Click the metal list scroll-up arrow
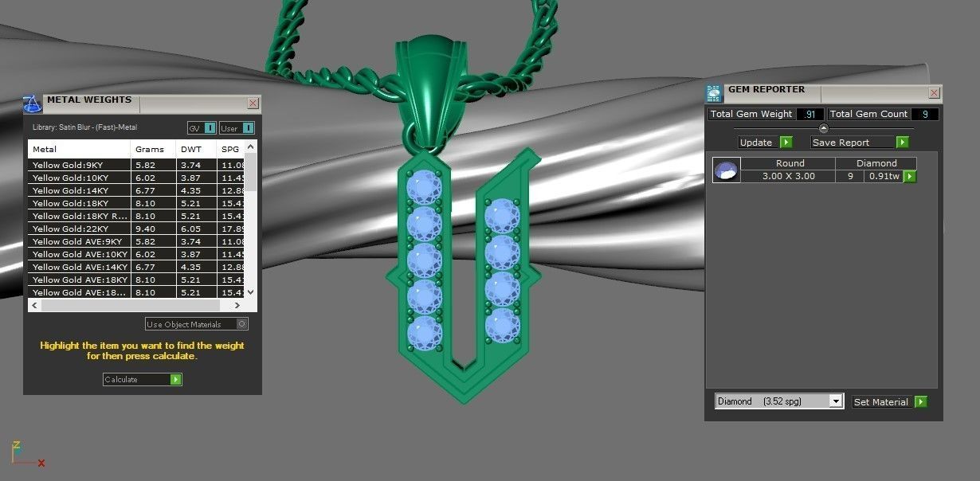The width and height of the screenshot is (980, 481). (x=251, y=147)
